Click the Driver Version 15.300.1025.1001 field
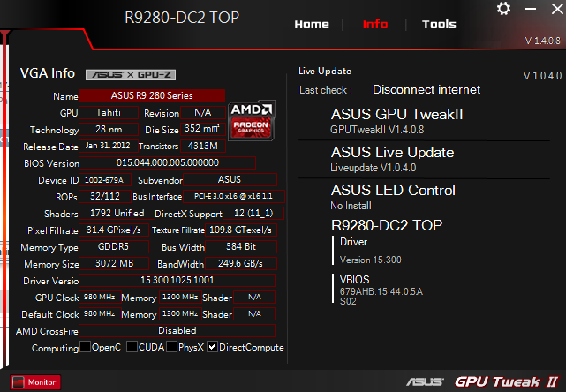This screenshot has height=392, width=566. point(177,280)
